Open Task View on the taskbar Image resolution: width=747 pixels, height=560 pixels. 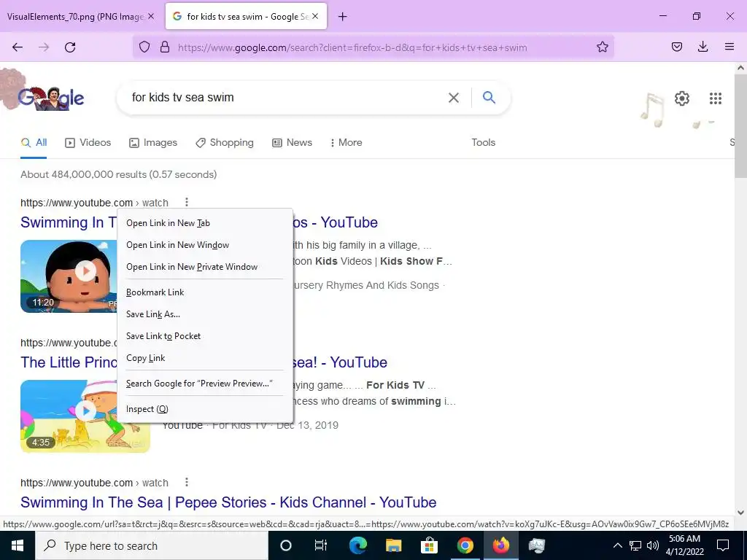click(321, 545)
